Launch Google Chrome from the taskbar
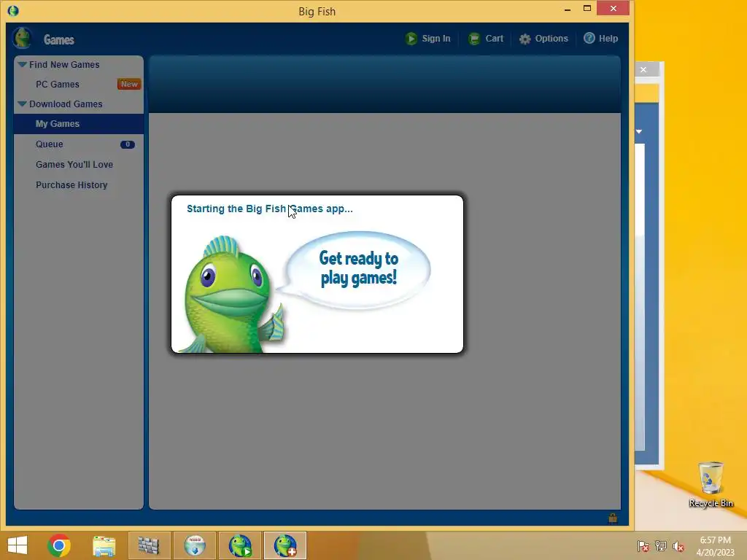This screenshot has width=747, height=560. 59,545
